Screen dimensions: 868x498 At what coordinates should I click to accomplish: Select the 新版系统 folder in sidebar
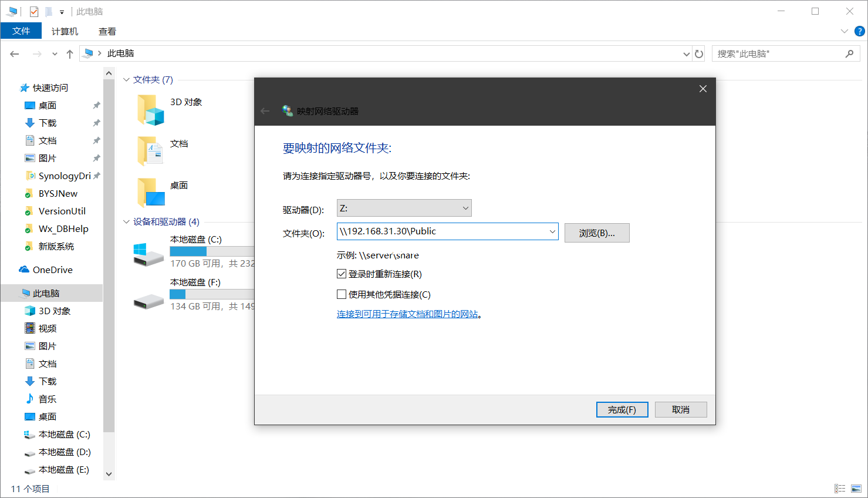tap(56, 247)
